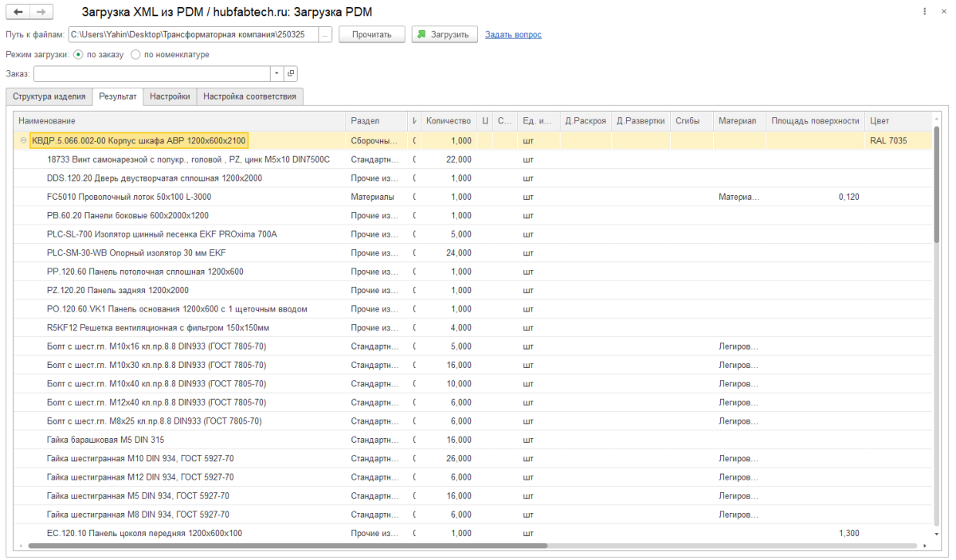Click the open-form icon next to Заказ field
The height and width of the screenshot is (560, 956).
click(x=291, y=73)
